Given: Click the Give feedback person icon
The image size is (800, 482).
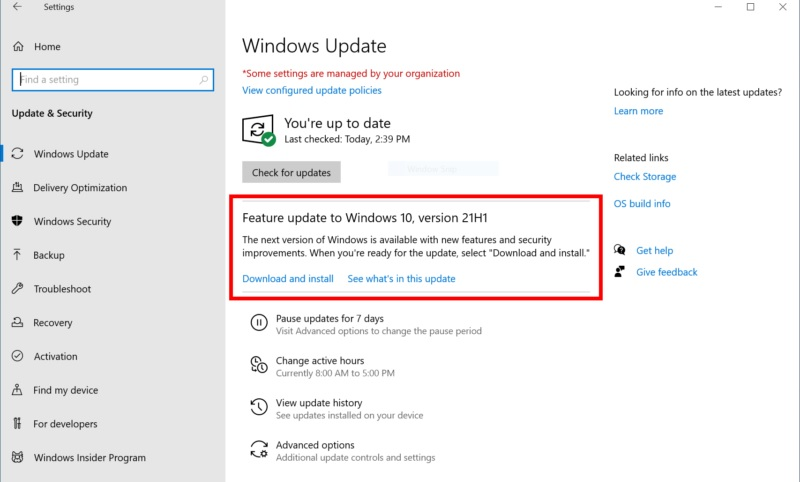Looking at the screenshot, I should coord(619,271).
